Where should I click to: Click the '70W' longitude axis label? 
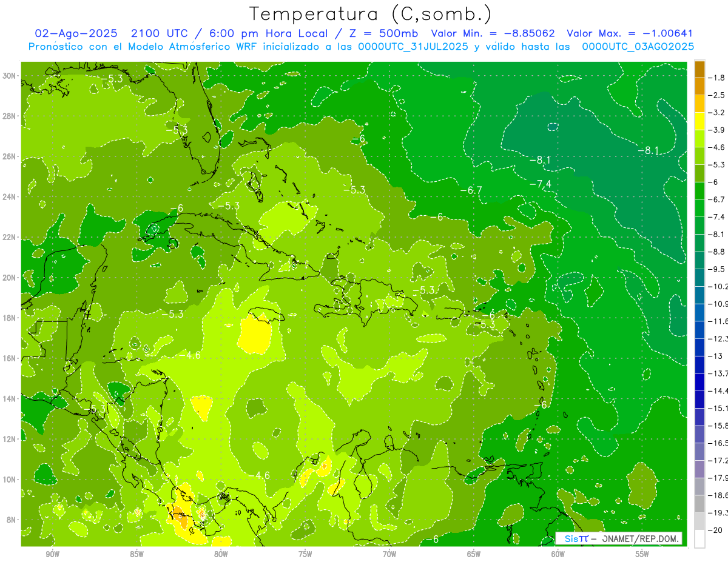389,554
